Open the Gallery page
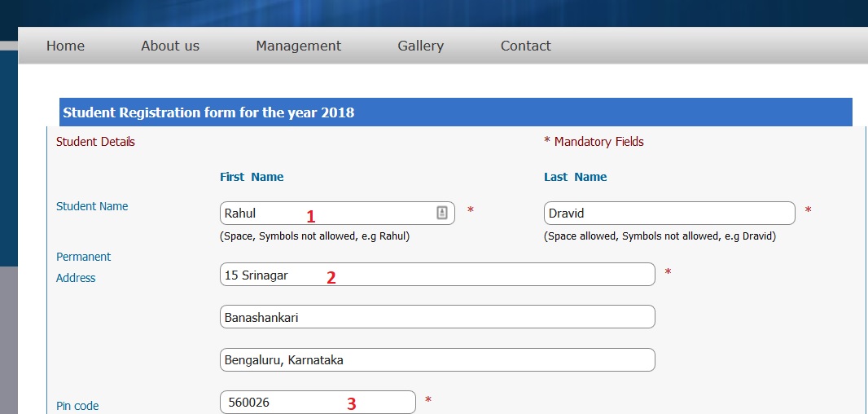This screenshot has width=868, height=414. (x=420, y=46)
